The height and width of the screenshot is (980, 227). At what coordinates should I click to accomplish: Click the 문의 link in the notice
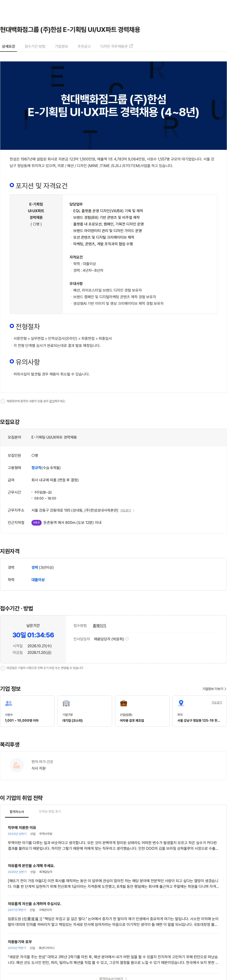coord(52,401)
